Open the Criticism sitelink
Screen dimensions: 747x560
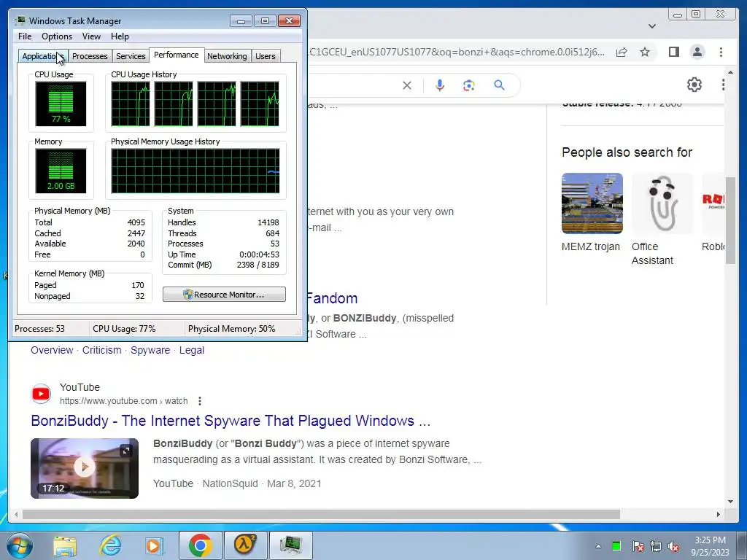(x=102, y=350)
